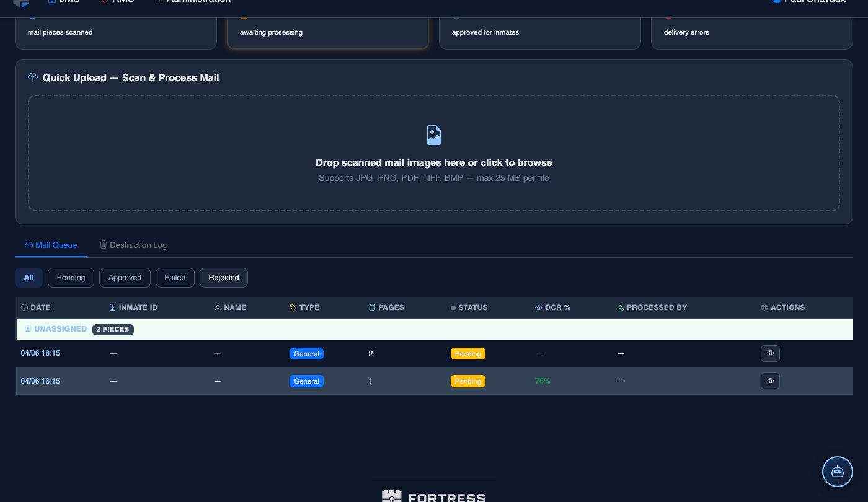Collapse the Unassigned mail group

434,329
